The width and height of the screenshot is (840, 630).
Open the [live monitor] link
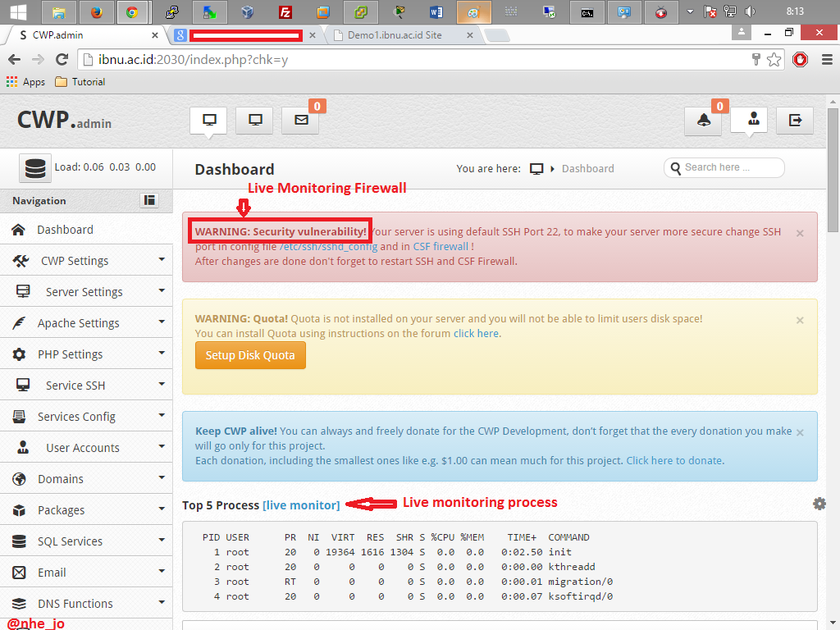point(301,505)
